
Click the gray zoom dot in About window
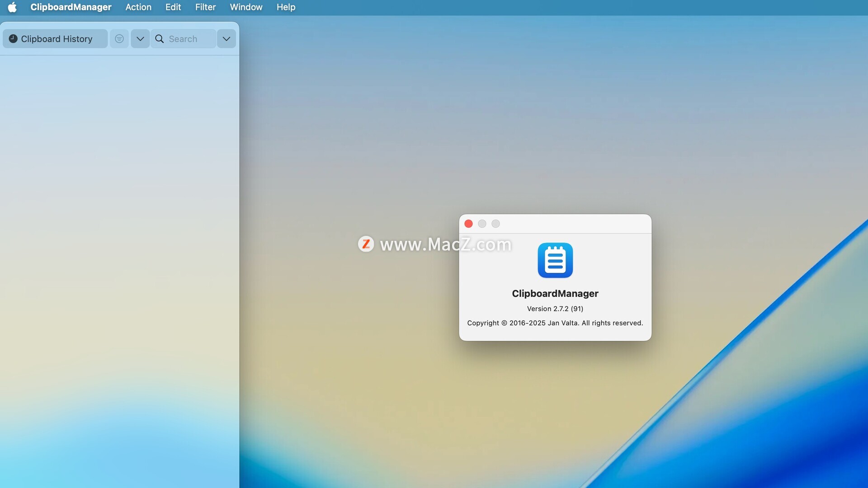(x=495, y=224)
